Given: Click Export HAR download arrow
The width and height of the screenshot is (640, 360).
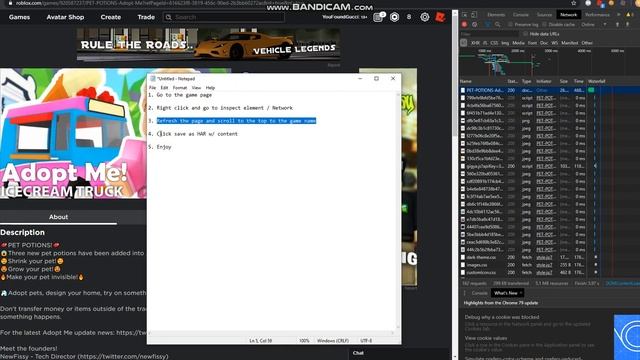Looking at the screenshot, I should tap(627, 24).
